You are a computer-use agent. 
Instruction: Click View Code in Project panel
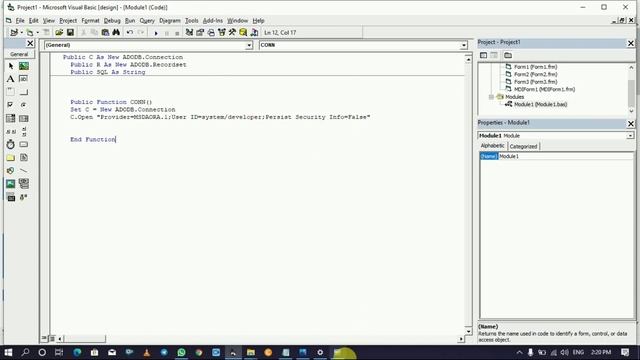click(483, 55)
